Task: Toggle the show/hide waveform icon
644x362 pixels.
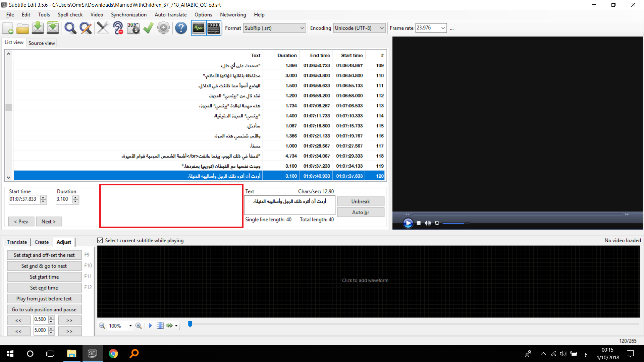Action: (198, 28)
